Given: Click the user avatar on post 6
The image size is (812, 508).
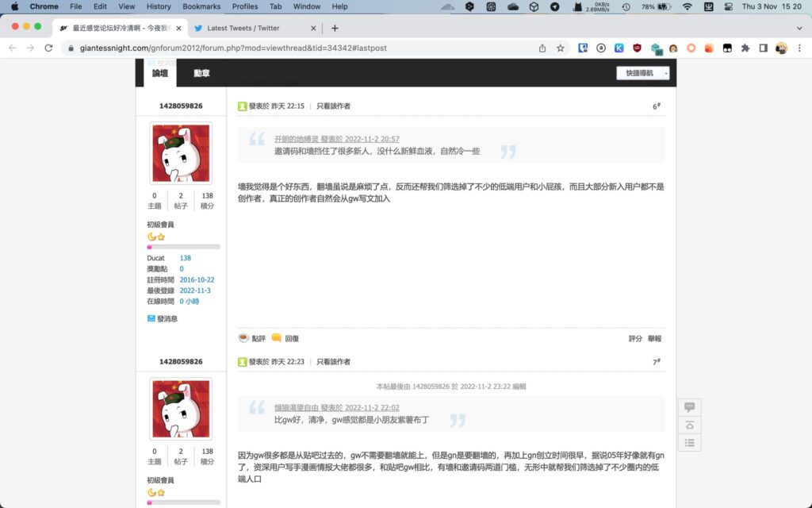Looking at the screenshot, I should (x=181, y=153).
